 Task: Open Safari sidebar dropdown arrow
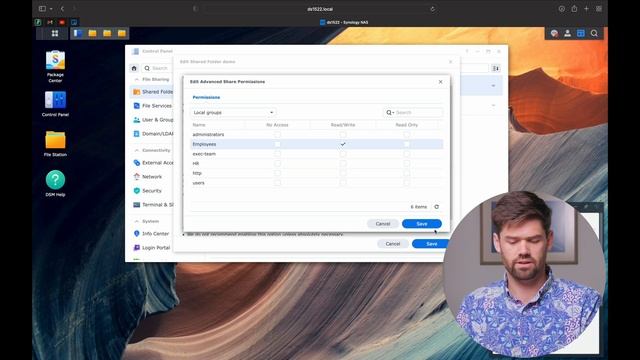click(51, 9)
